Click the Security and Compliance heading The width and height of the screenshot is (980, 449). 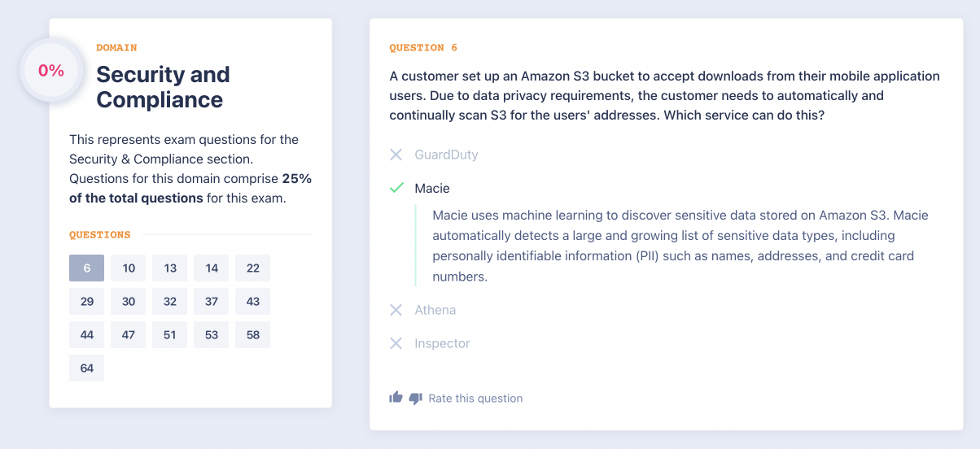[163, 87]
